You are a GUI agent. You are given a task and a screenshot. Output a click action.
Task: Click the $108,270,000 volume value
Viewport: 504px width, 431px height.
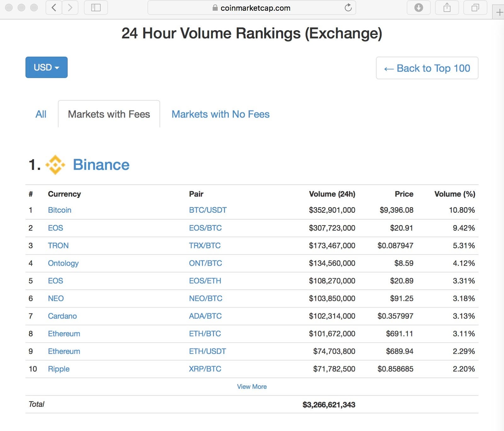(x=332, y=281)
